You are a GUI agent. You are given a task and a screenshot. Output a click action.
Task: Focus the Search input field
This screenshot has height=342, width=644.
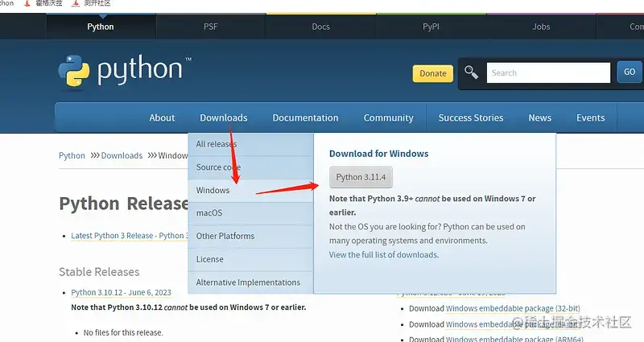(x=548, y=72)
